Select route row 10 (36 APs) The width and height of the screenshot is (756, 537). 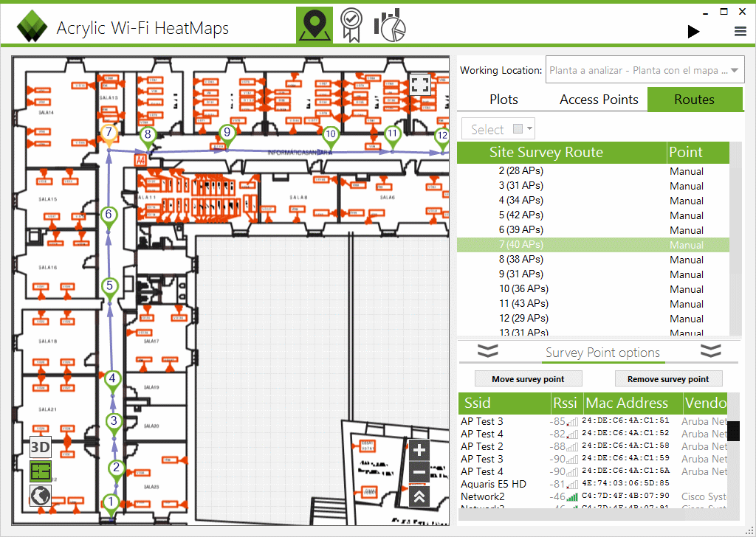pyautogui.click(x=593, y=289)
